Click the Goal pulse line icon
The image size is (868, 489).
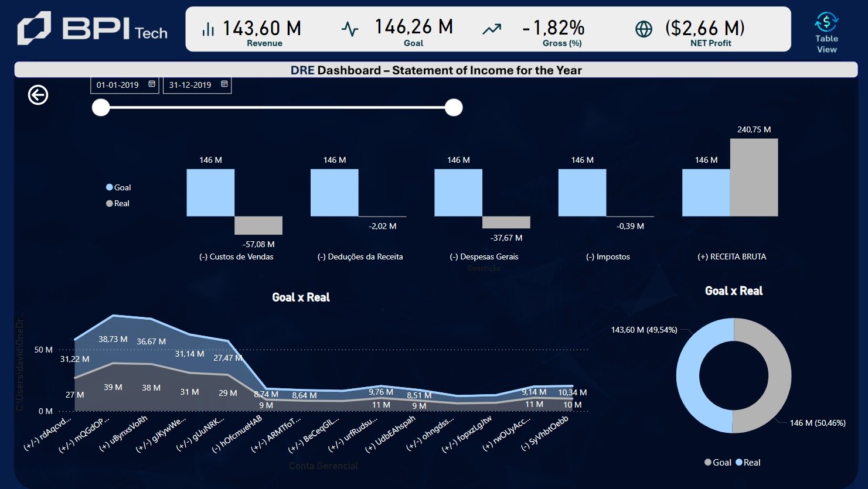tap(350, 29)
